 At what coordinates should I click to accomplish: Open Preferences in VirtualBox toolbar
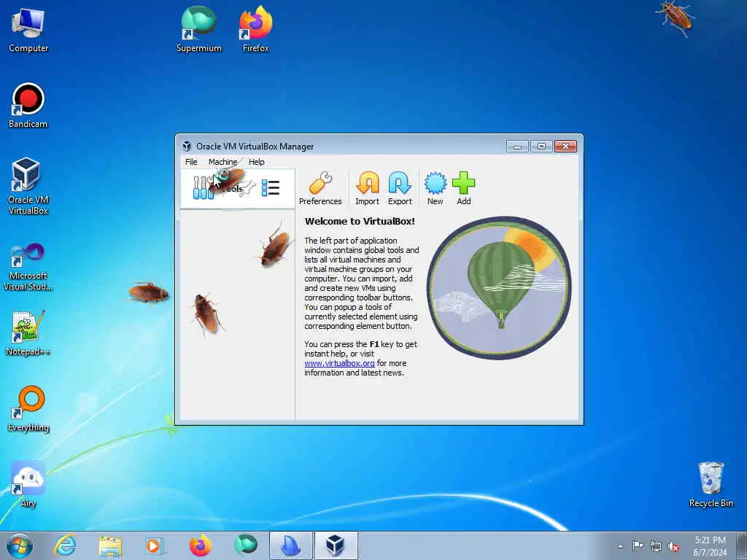pyautogui.click(x=320, y=189)
